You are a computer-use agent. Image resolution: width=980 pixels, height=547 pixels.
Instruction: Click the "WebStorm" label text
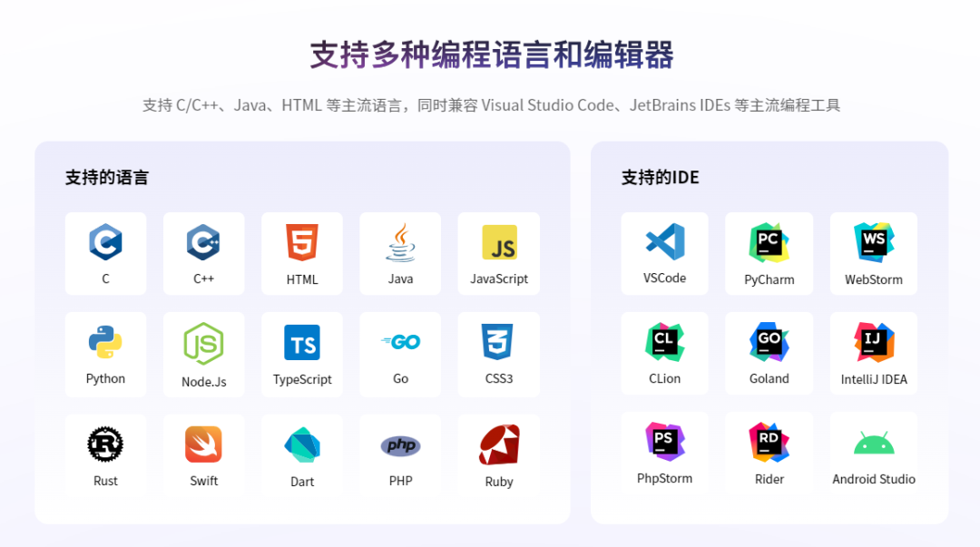(874, 279)
